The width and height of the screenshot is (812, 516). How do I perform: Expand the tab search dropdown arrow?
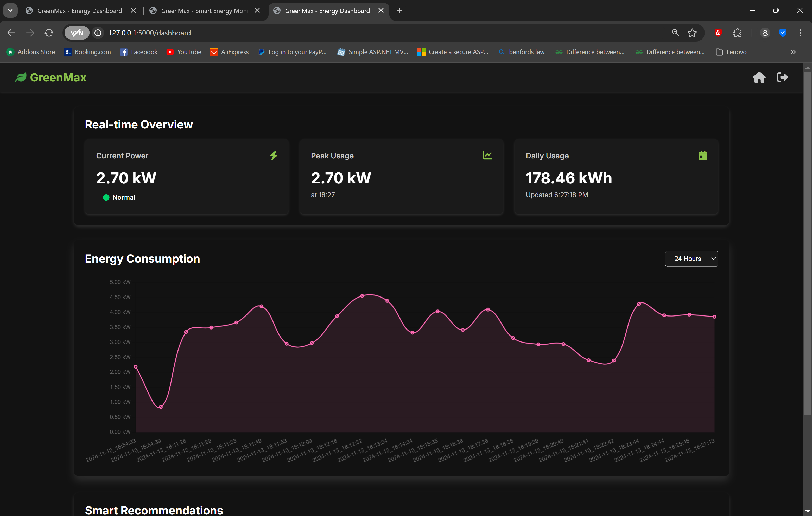[10, 10]
